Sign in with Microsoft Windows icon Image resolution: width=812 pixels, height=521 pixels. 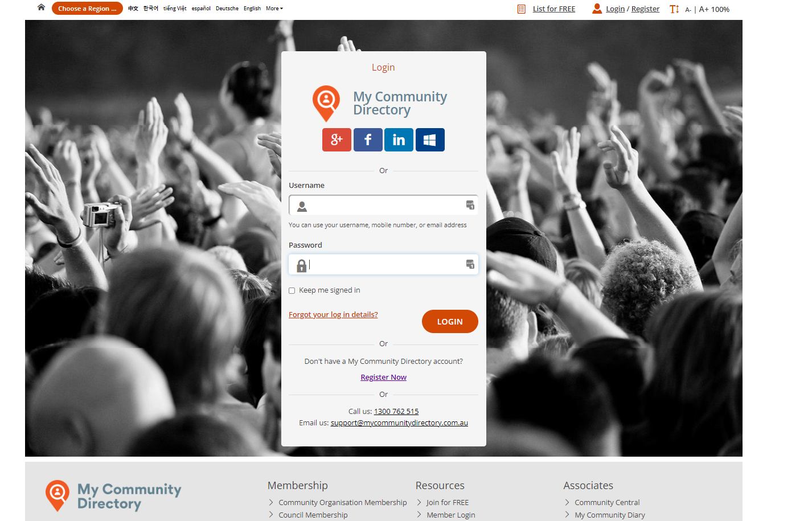coord(430,140)
